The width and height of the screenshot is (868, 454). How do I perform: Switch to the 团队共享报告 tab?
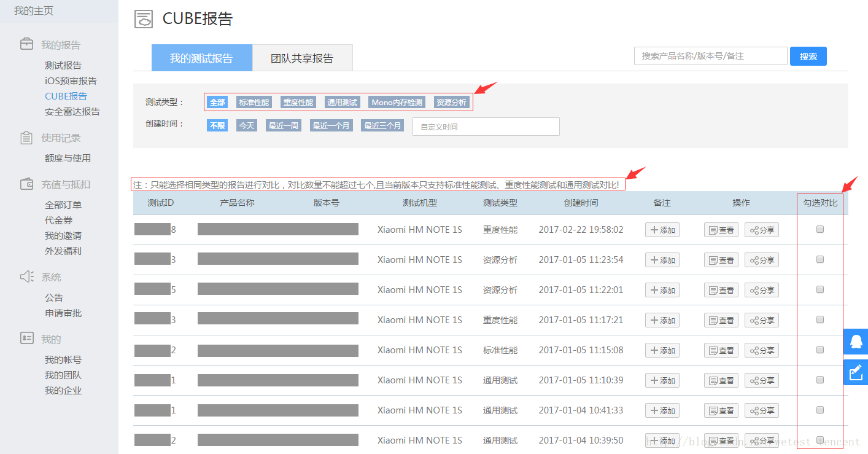point(302,58)
